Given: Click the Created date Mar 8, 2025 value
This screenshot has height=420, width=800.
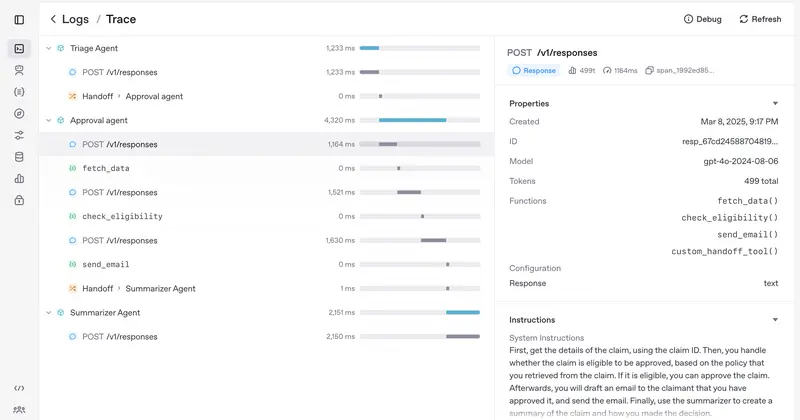Looking at the screenshot, I should [739, 122].
